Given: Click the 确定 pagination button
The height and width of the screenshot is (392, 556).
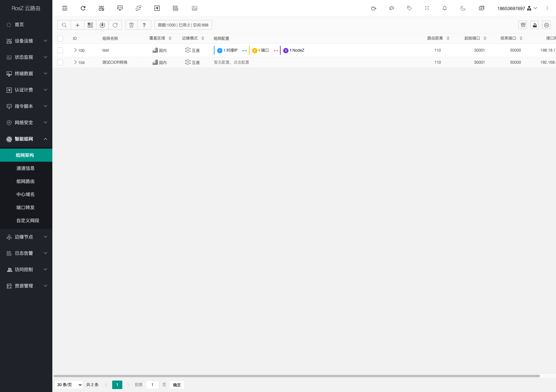Looking at the screenshot, I should (x=177, y=385).
